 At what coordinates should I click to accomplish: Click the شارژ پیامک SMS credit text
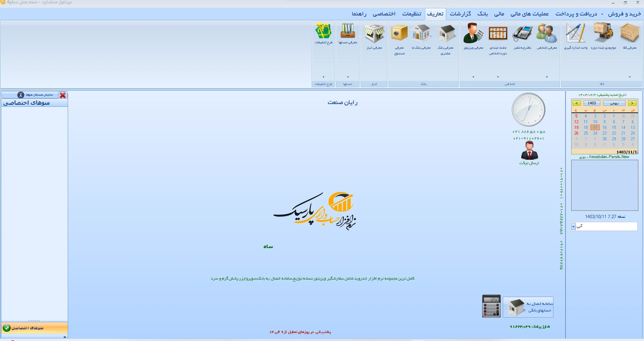[530, 327]
